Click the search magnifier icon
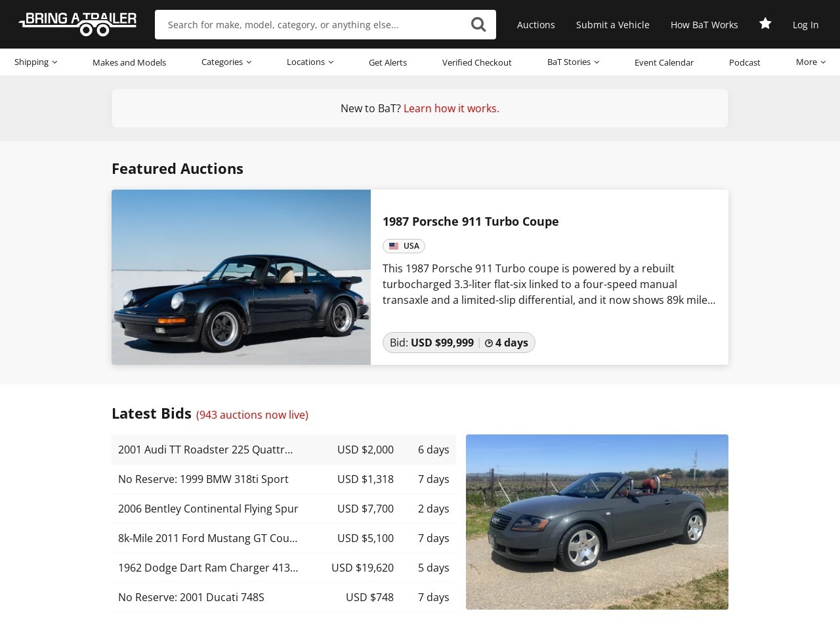The height and width of the screenshot is (630, 840). [x=478, y=24]
